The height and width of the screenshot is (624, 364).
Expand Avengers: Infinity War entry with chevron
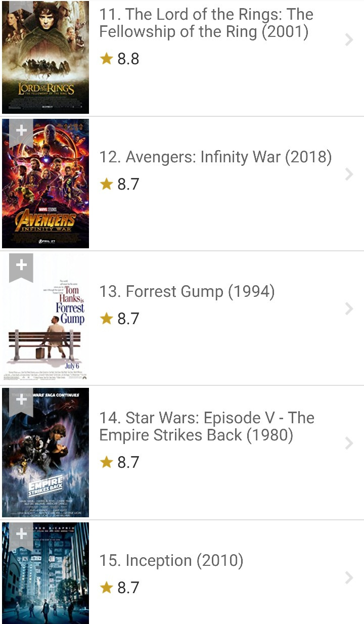pyautogui.click(x=349, y=174)
